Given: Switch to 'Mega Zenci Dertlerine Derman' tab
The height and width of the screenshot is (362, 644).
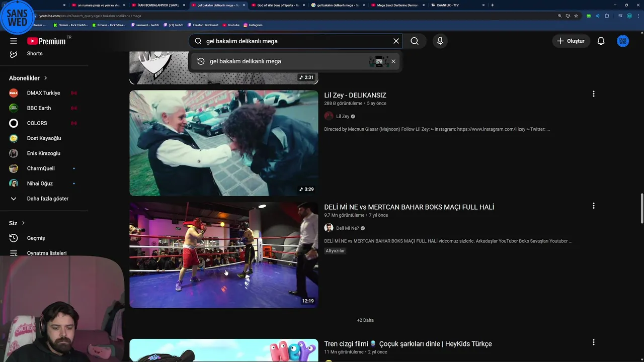Looking at the screenshot, I should [397, 5].
